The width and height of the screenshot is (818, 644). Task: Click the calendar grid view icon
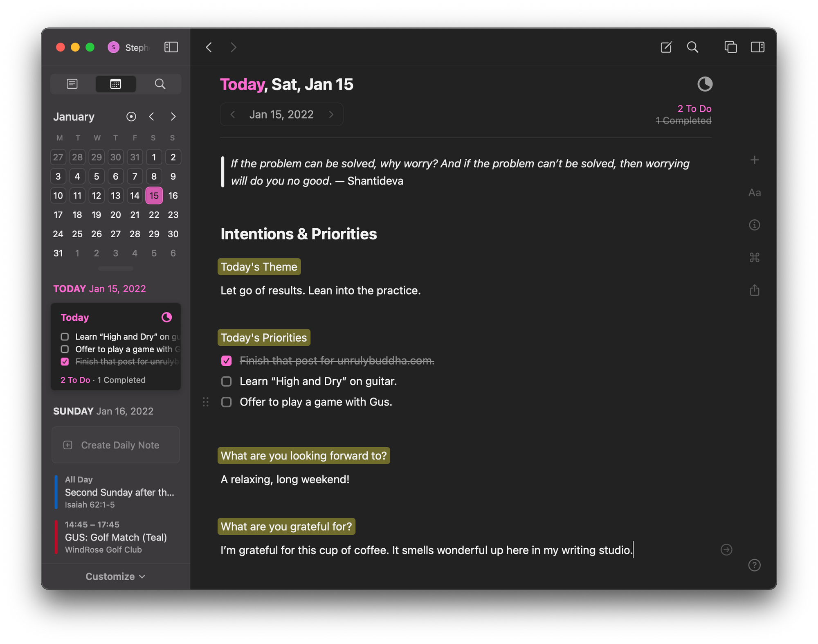115,83
